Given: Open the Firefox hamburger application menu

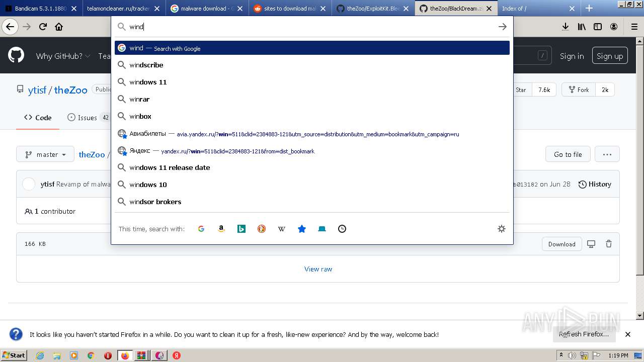Looking at the screenshot, I should pos(634,27).
